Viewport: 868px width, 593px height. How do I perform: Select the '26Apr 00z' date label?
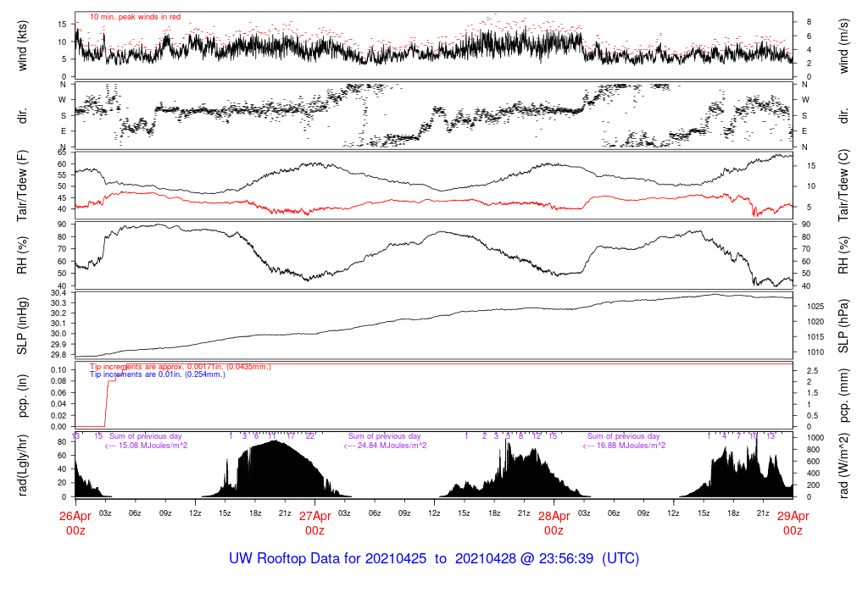(75, 523)
